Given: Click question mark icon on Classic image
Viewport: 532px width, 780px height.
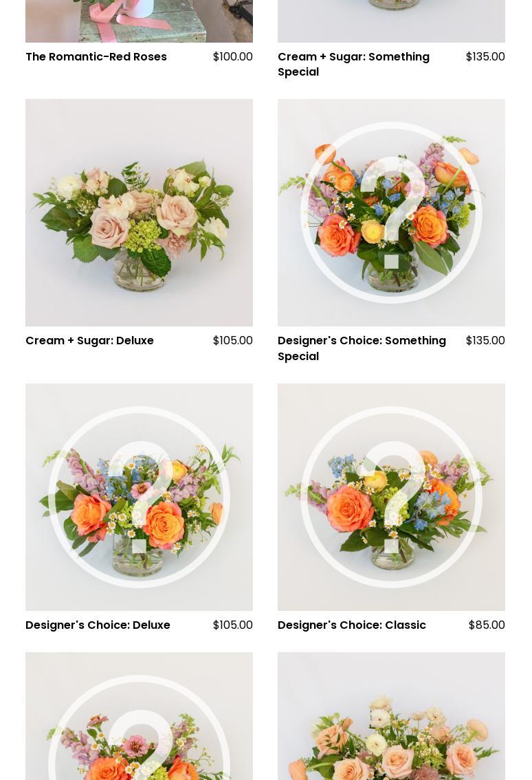Looking at the screenshot, I should (x=391, y=497).
